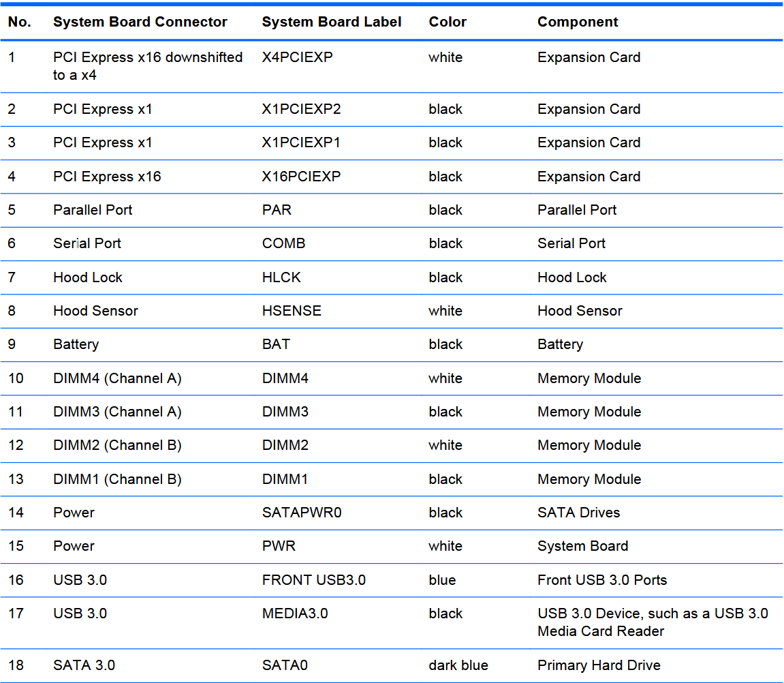
Task: Select 'PCI Express x16 downshifted to a x4' cell
Action: click(148, 66)
